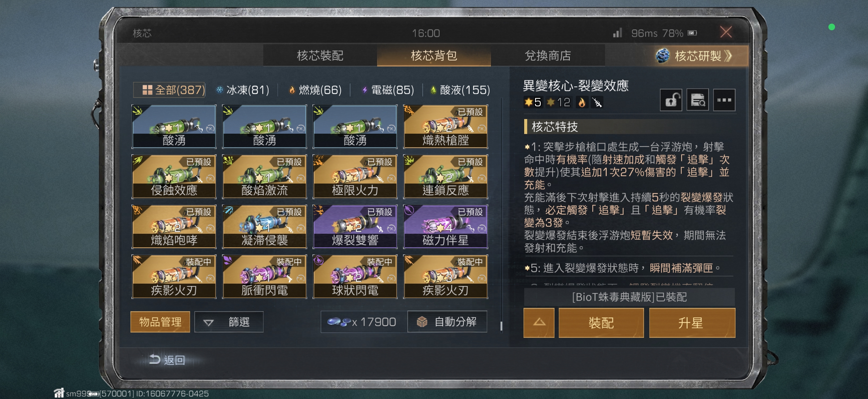This screenshot has height=399, width=868.
Task: Expand the 篩選 filter dropdown
Action: point(229,322)
